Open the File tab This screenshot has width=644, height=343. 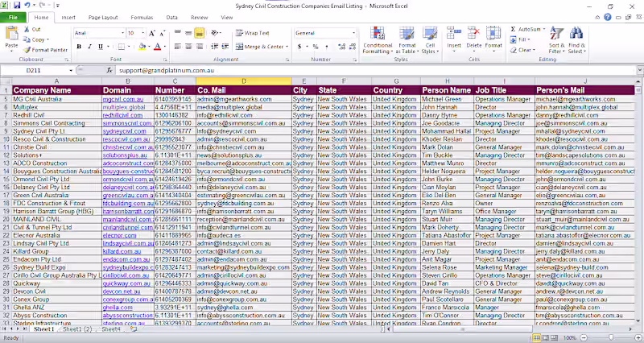[x=13, y=17]
